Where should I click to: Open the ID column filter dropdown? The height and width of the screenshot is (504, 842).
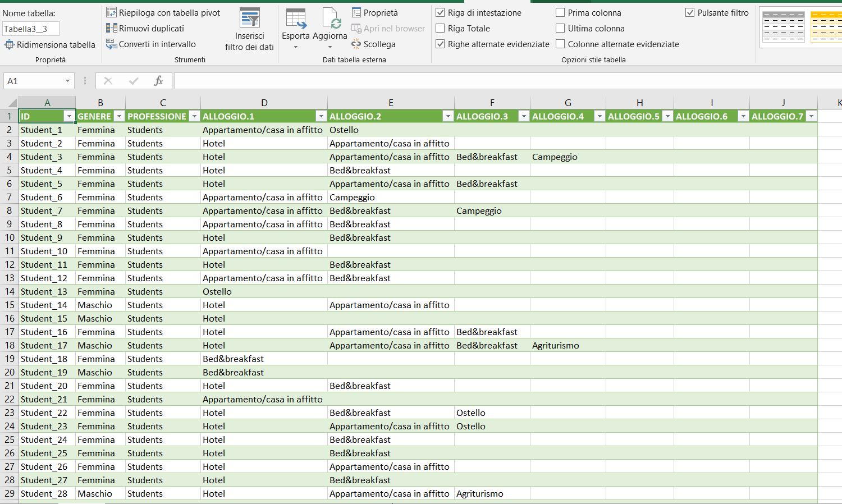69,116
